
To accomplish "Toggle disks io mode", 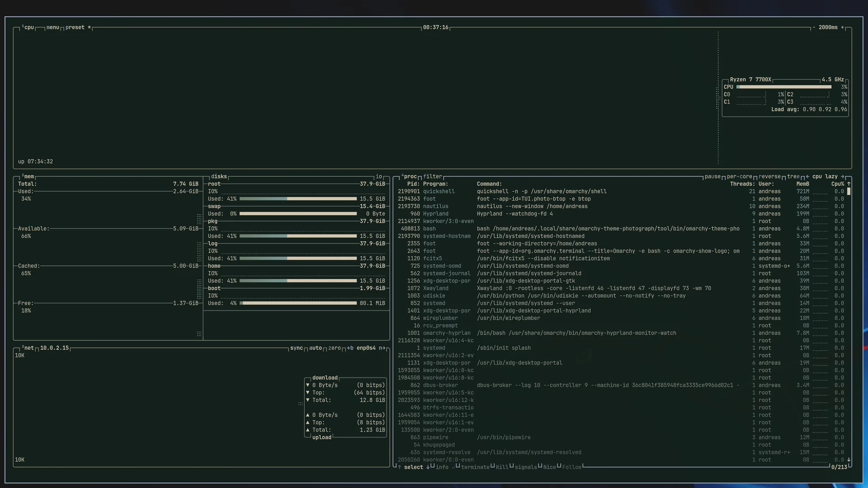I will coord(379,177).
